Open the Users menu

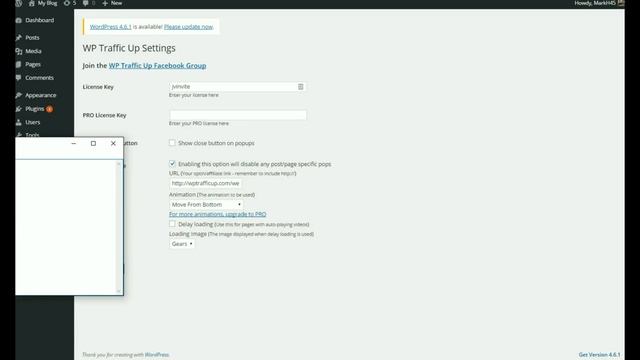pyautogui.click(x=33, y=122)
